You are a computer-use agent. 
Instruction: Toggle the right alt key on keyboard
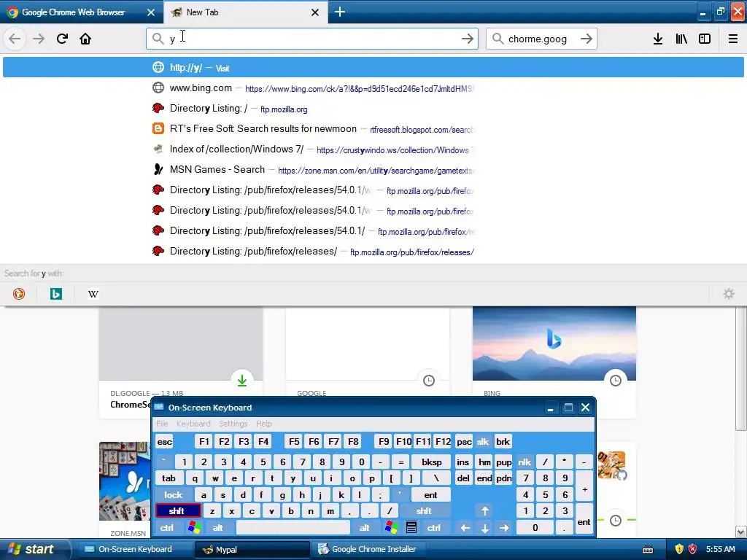click(365, 528)
